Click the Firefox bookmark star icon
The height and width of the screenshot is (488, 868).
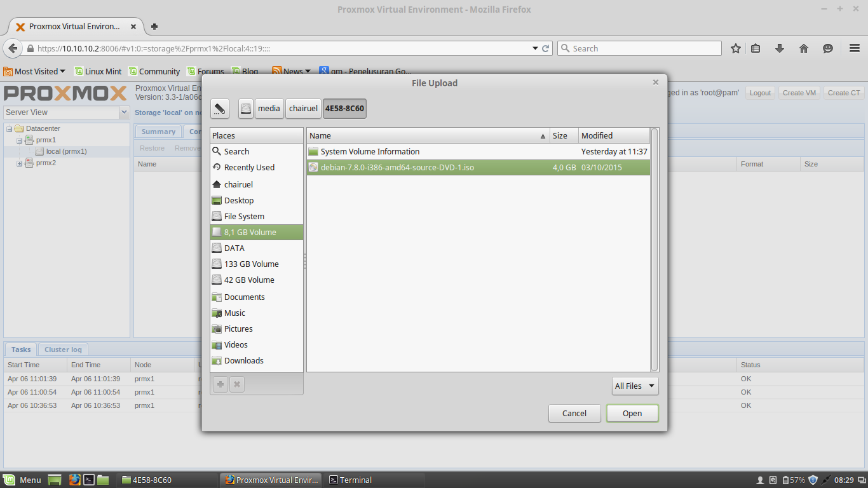pyautogui.click(x=736, y=48)
